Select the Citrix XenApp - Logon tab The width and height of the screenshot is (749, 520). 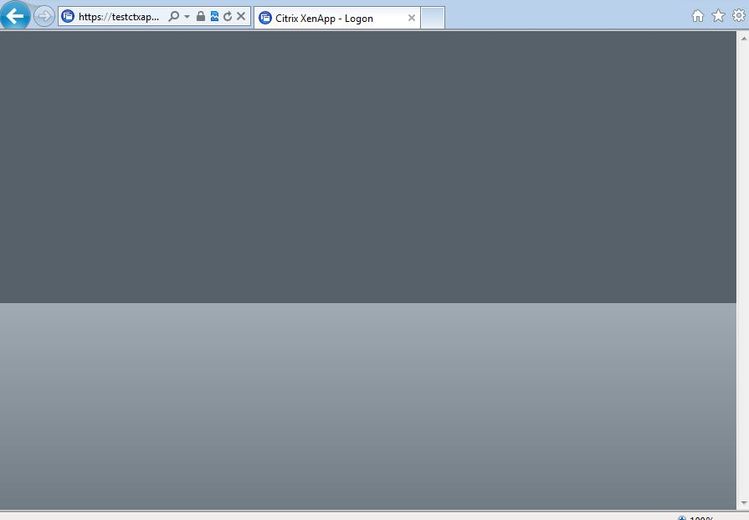click(337, 18)
